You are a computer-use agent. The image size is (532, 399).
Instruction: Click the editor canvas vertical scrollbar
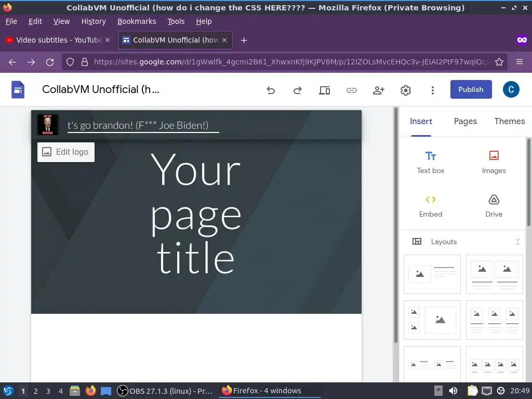pyautogui.click(x=395, y=225)
